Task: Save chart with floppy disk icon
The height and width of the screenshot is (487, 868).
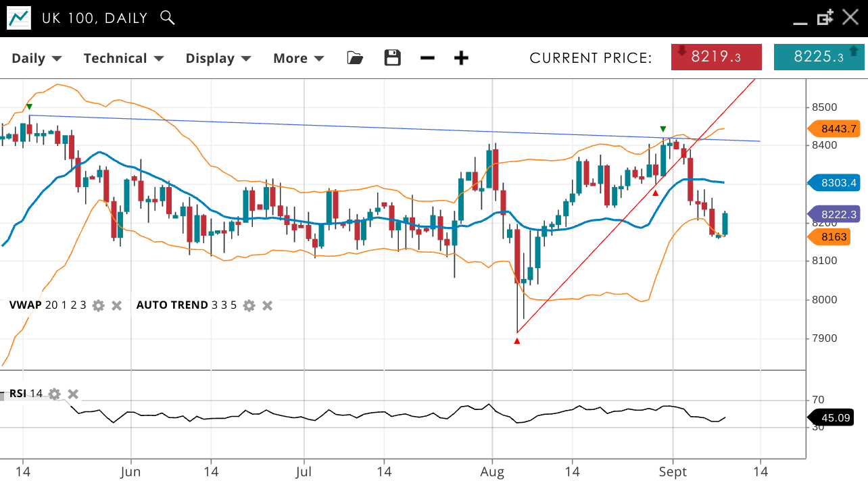Action: pyautogui.click(x=392, y=58)
